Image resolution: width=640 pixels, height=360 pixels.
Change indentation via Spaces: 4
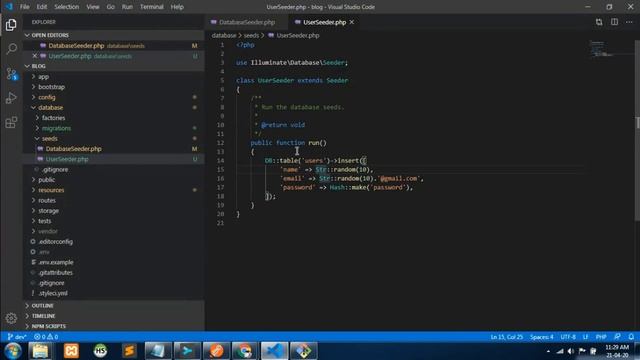coord(542,337)
